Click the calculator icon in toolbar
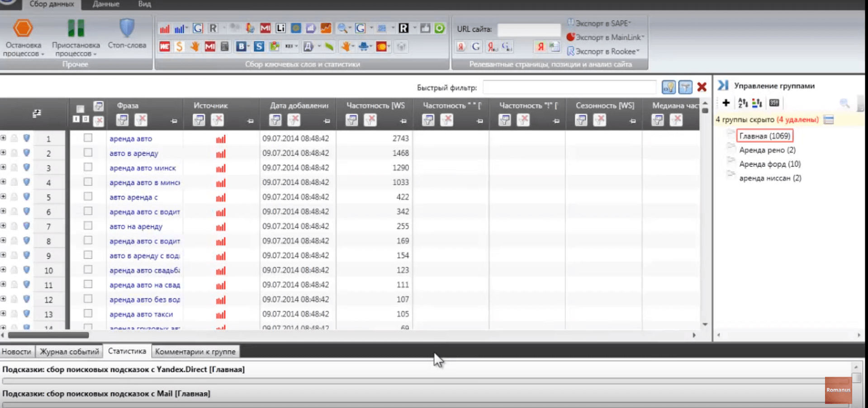Viewport: 868px width, 408px height. click(x=225, y=47)
